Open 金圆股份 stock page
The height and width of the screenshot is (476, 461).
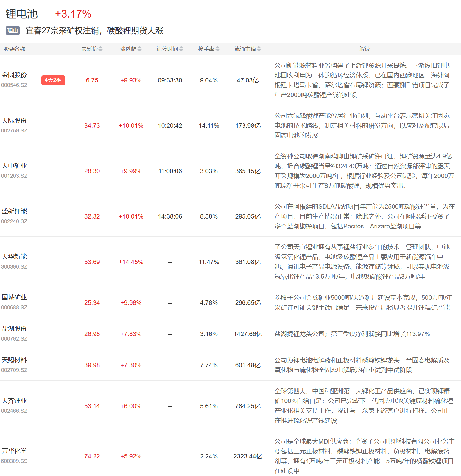[14, 75]
